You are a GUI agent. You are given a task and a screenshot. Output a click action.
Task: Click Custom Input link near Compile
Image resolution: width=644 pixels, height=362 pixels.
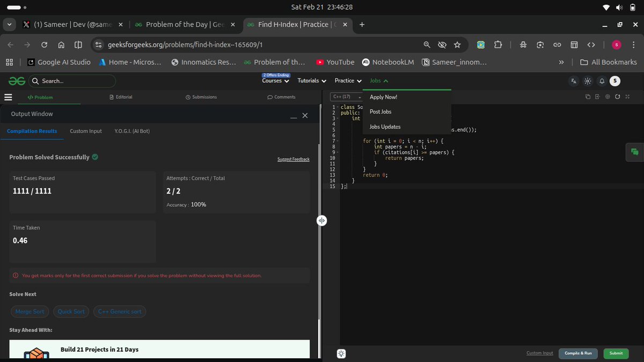[539, 353]
